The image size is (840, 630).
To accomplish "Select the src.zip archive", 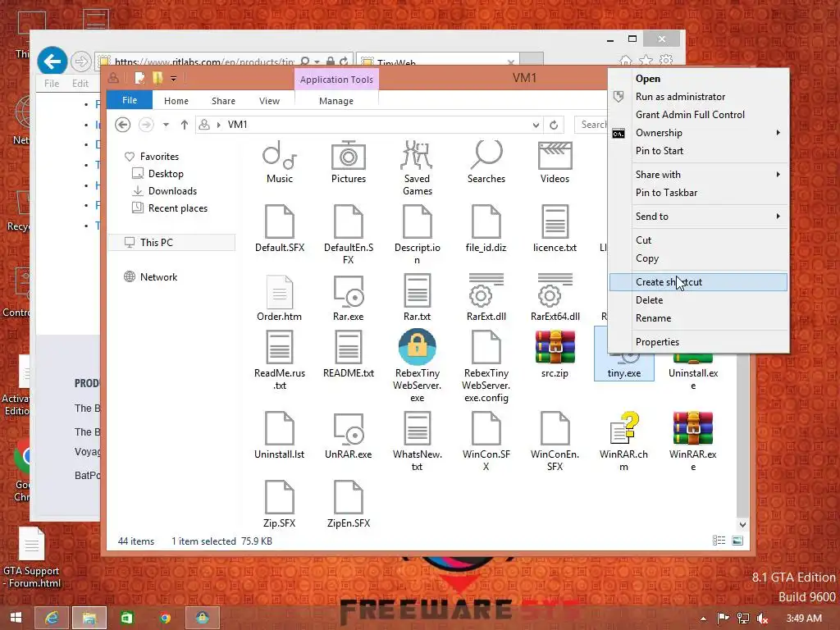I will [555, 354].
